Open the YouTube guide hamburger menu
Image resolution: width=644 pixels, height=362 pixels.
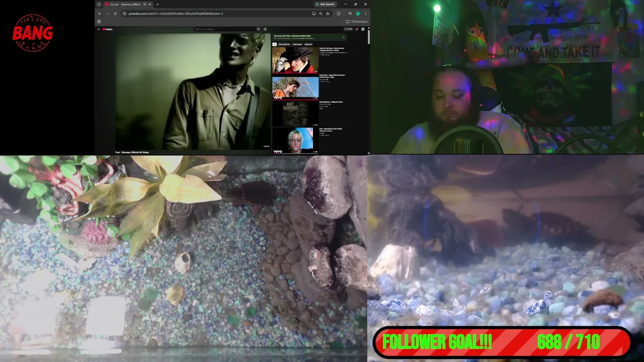point(99,29)
